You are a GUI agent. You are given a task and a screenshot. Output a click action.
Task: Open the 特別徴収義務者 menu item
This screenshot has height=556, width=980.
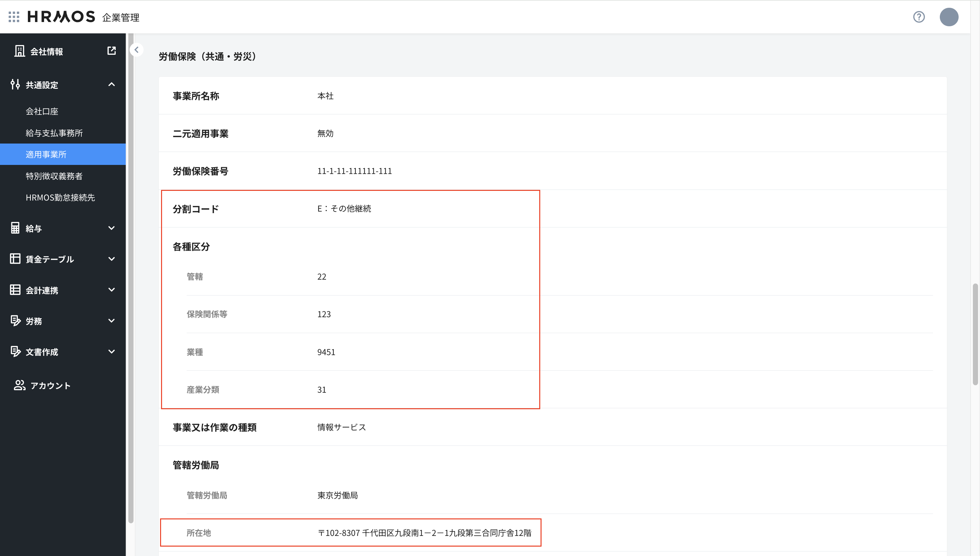click(x=54, y=176)
